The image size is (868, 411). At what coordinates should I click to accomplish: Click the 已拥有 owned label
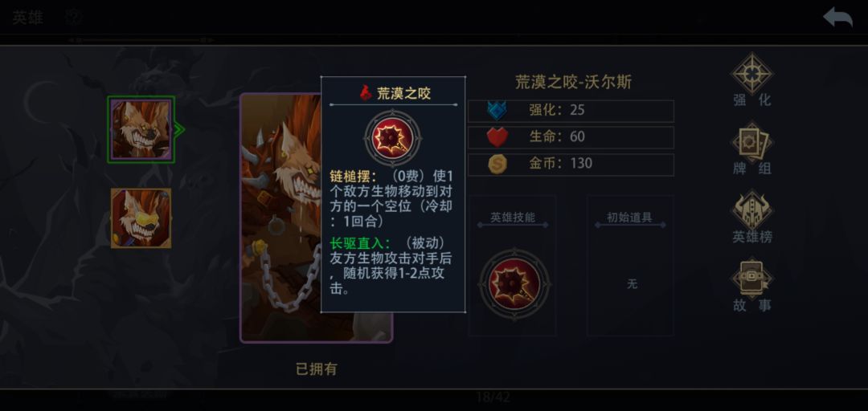[x=316, y=369]
